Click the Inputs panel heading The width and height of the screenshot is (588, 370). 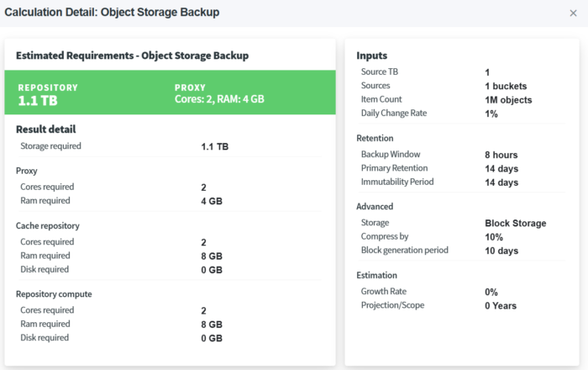click(x=372, y=55)
